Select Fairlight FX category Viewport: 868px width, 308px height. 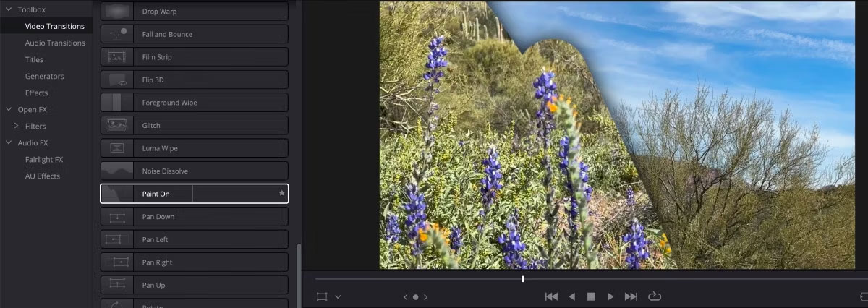(43, 159)
